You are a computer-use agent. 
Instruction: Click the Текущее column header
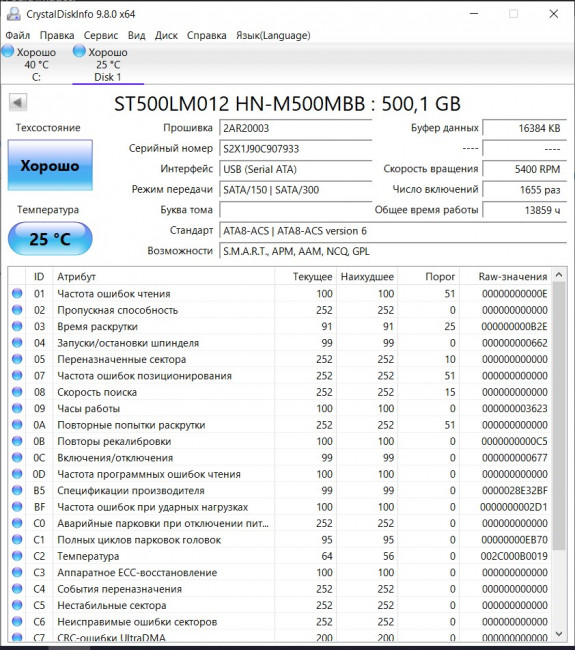coord(305,276)
